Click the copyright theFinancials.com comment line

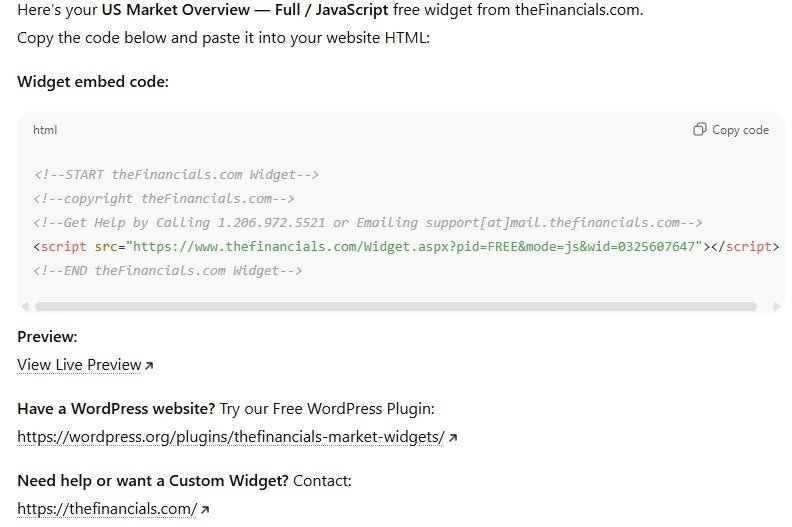pos(164,199)
